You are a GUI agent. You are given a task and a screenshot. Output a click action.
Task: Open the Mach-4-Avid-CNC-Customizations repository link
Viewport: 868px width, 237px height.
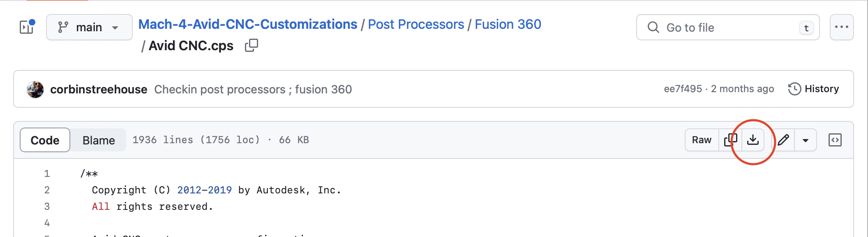point(247,24)
